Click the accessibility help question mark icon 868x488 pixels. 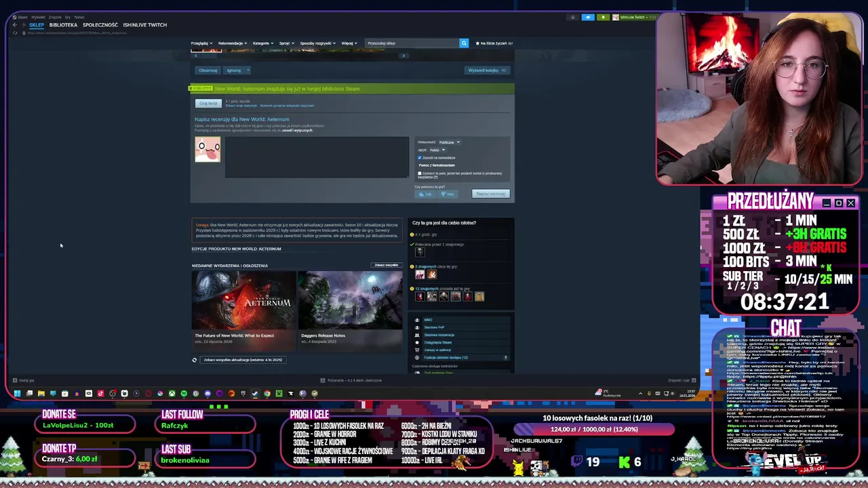(x=505, y=357)
